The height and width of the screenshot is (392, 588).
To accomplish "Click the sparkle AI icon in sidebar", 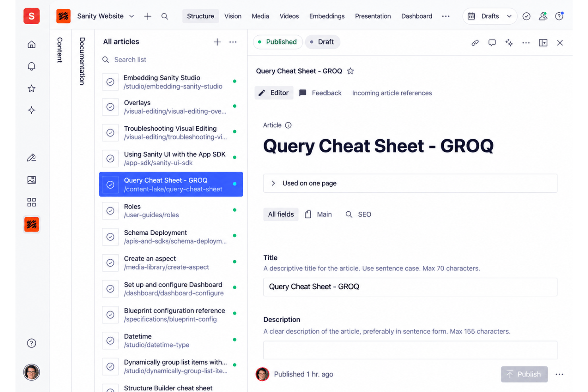I will [x=31, y=110].
